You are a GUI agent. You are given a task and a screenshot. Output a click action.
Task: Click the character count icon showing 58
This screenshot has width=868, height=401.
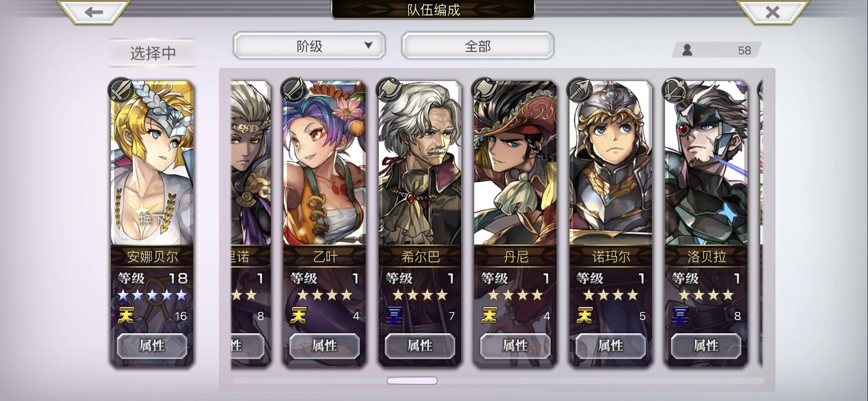687,50
